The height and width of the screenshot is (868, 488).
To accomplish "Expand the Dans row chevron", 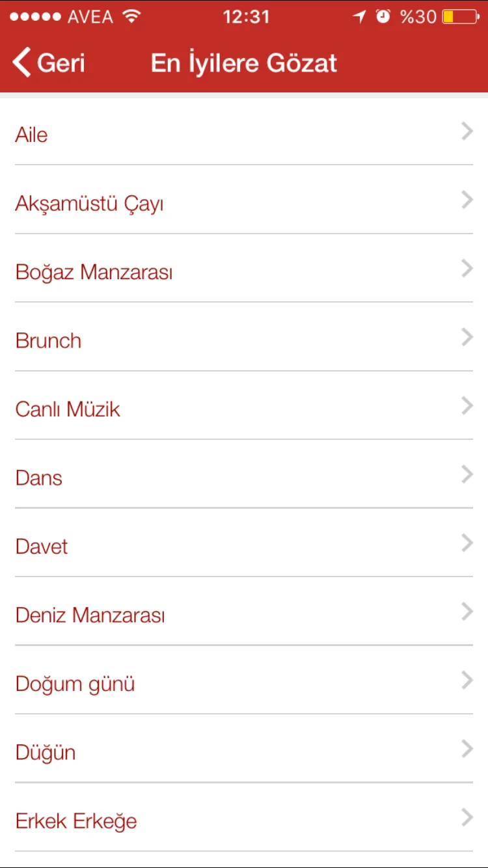I will [467, 475].
